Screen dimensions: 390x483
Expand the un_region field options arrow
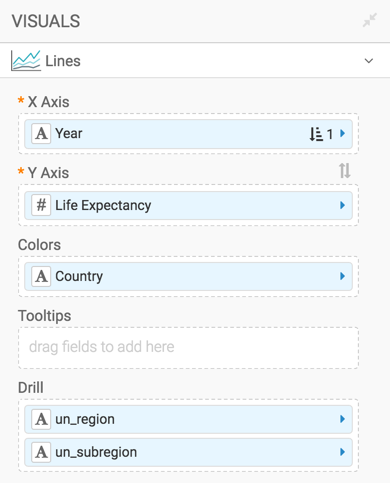tap(342, 419)
